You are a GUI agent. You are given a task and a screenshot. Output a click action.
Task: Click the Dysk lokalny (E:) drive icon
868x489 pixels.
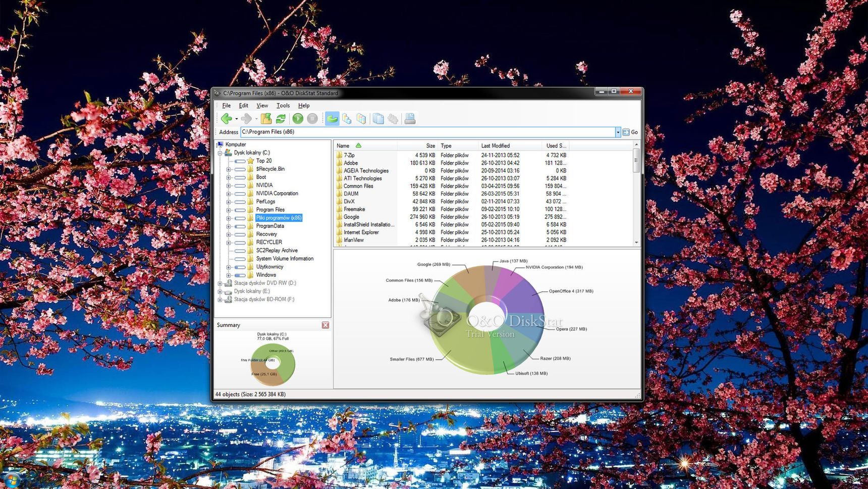[x=228, y=291]
